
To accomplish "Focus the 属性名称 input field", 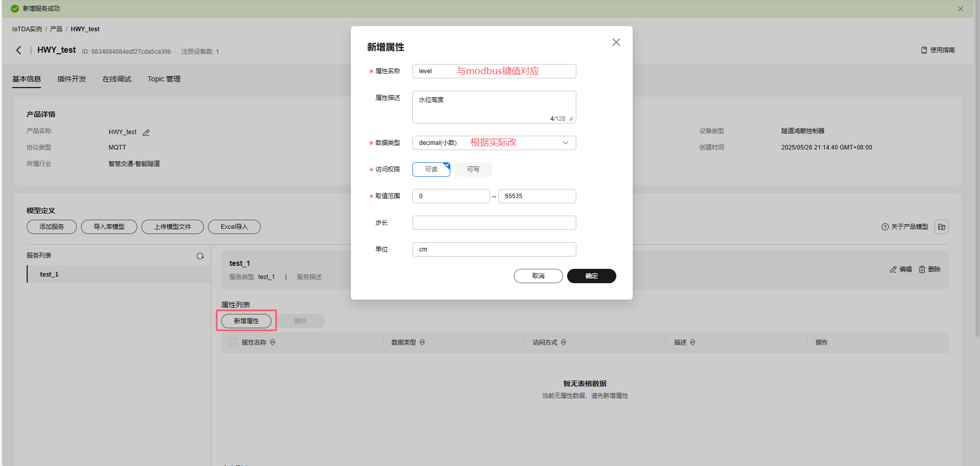I will coord(494,71).
